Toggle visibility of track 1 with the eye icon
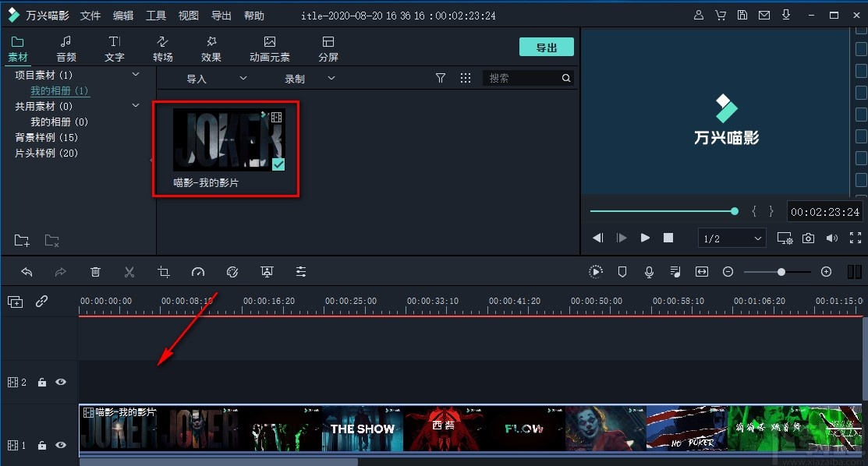Screen dimensions: 868x466 tap(60, 445)
